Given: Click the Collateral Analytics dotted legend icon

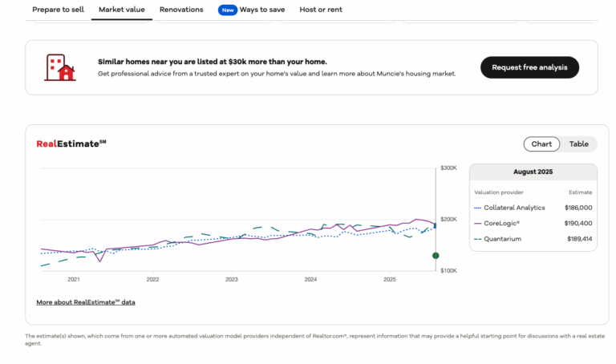Looking at the screenshot, I should point(477,208).
